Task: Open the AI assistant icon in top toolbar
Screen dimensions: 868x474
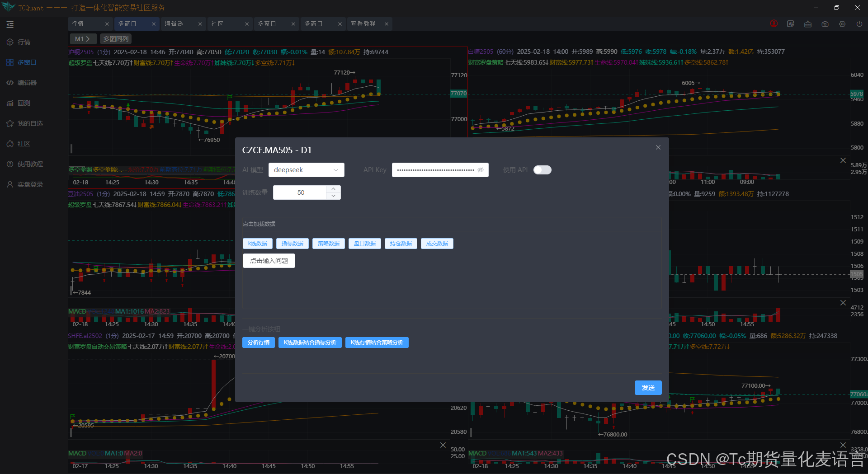Action: coord(791,24)
